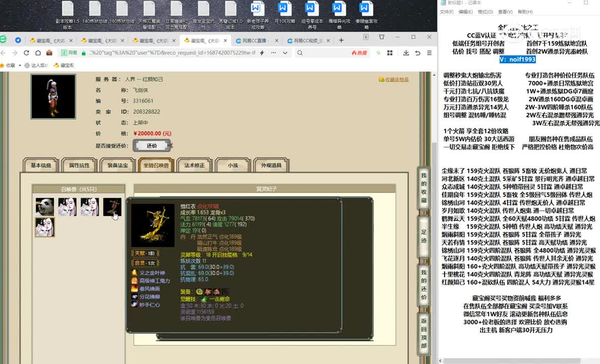The width and height of the screenshot is (600, 364).
Task: Select the 装备法宝 tab
Action: click(117, 165)
